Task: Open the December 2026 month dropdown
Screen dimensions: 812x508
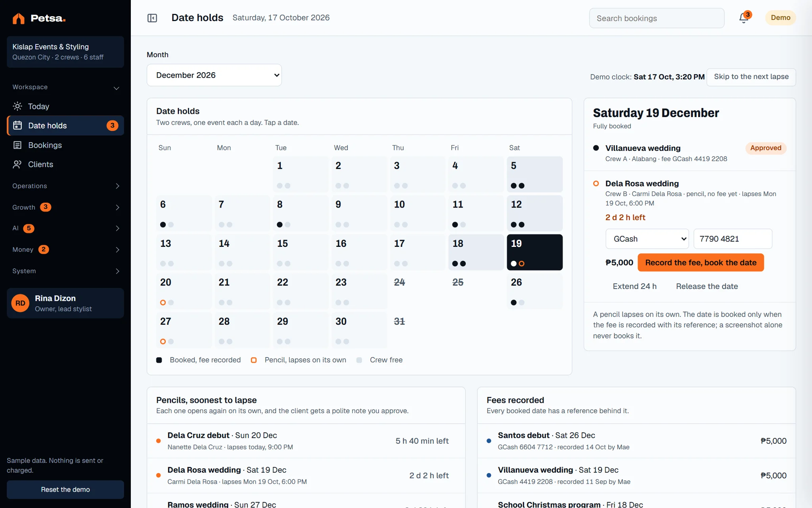Action: [214, 75]
